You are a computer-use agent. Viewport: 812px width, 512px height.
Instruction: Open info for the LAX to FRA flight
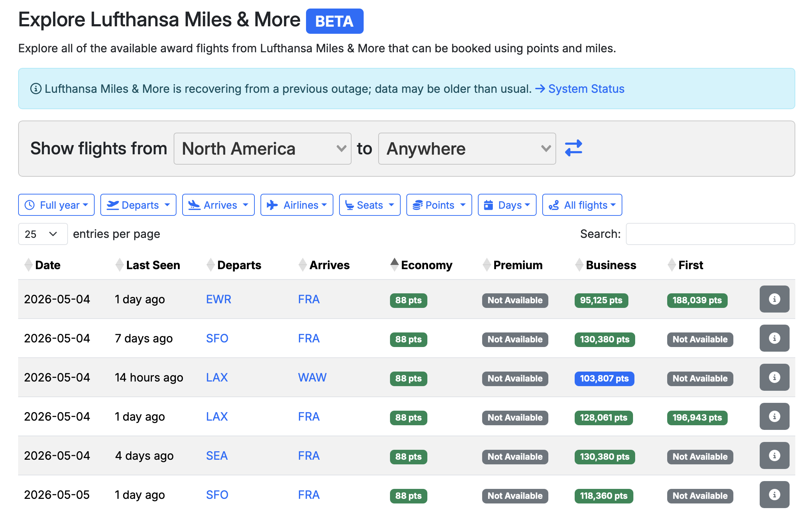pos(774,416)
